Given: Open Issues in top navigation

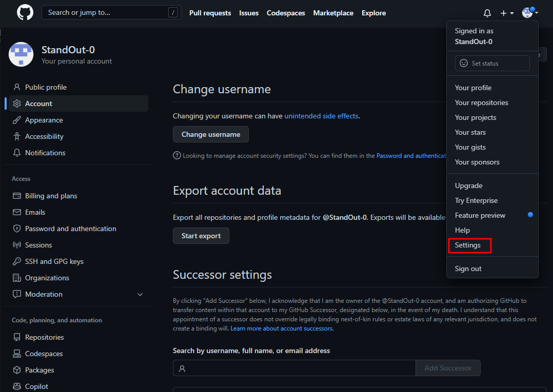Looking at the screenshot, I should (x=249, y=13).
